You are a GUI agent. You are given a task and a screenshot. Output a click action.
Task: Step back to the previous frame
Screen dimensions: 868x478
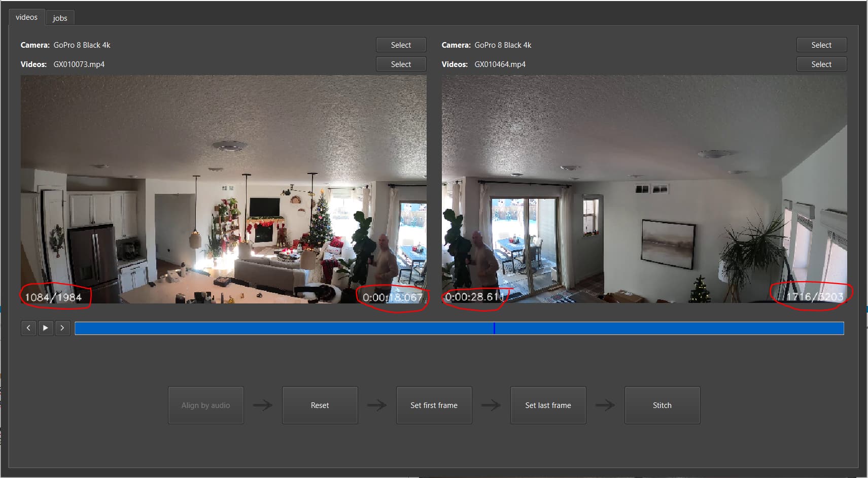[x=28, y=328]
